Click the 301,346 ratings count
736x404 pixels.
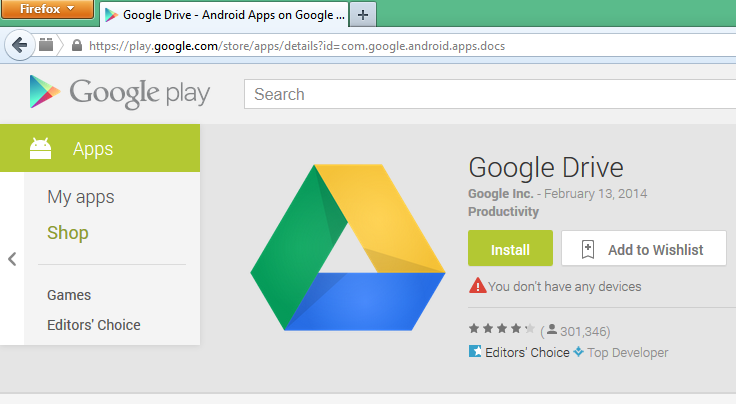584,332
